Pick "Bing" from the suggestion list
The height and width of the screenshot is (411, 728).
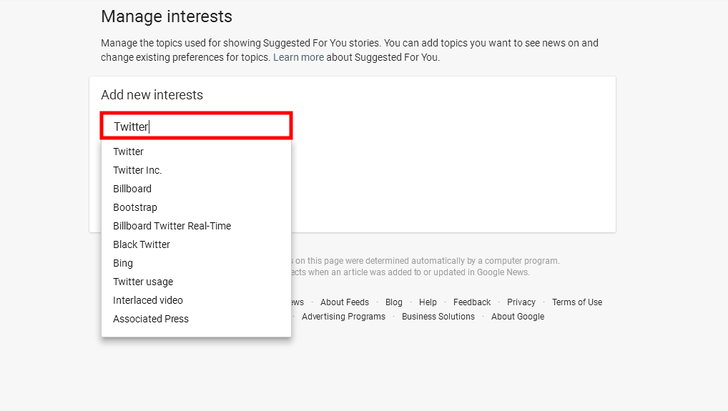[196, 263]
